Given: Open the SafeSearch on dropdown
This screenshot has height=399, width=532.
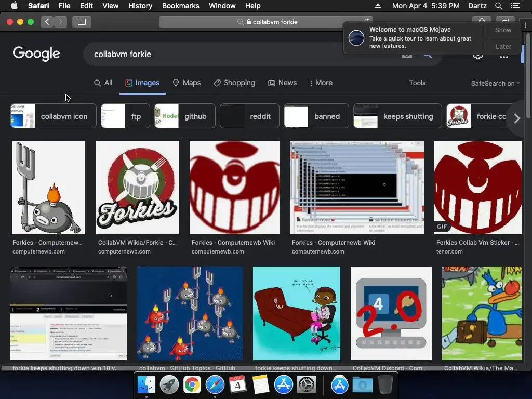Looking at the screenshot, I should [495, 84].
